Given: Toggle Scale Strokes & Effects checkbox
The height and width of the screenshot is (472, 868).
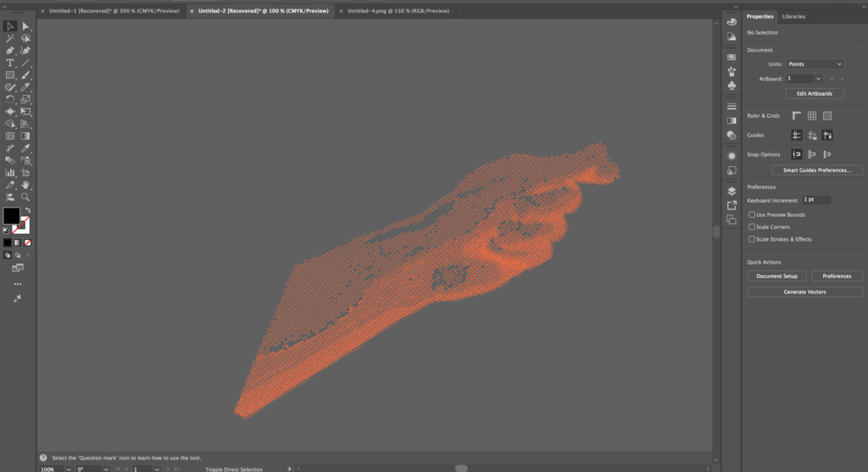Looking at the screenshot, I should (x=752, y=239).
